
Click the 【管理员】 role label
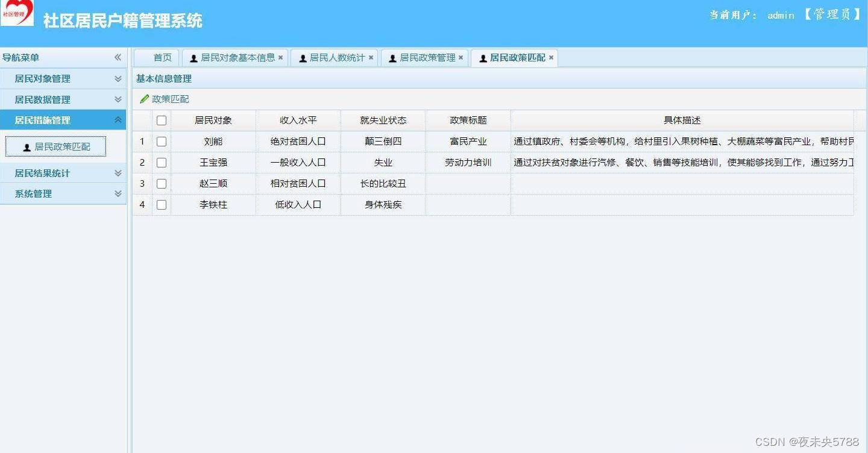coord(832,14)
